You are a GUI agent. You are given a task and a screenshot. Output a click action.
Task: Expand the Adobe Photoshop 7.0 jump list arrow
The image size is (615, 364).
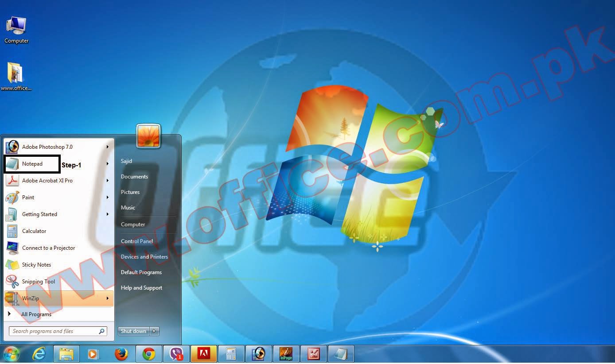pos(108,147)
